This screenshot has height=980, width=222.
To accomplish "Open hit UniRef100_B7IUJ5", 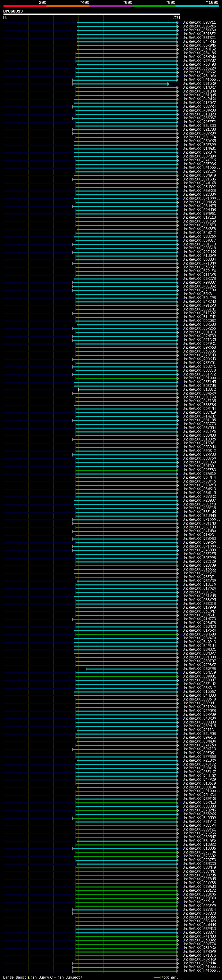I will 199,955.
